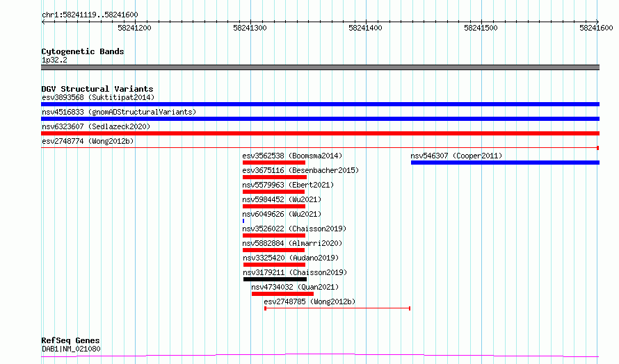Open the esv3562538 (Boomsma2014) variant label
The height and width of the screenshot is (364, 619).
click(292, 156)
